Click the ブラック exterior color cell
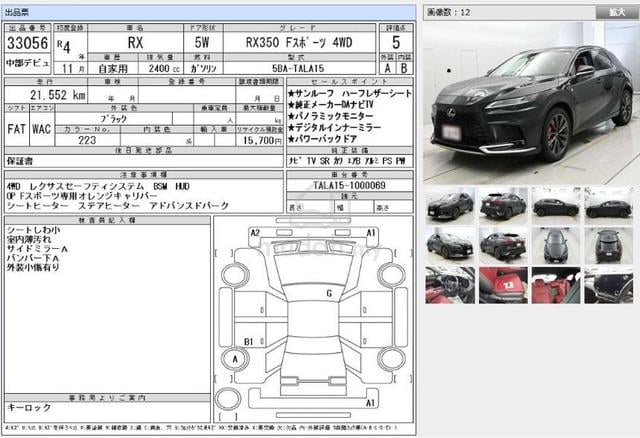The width and height of the screenshot is (640, 438). pyautogui.click(x=113, y=119)
